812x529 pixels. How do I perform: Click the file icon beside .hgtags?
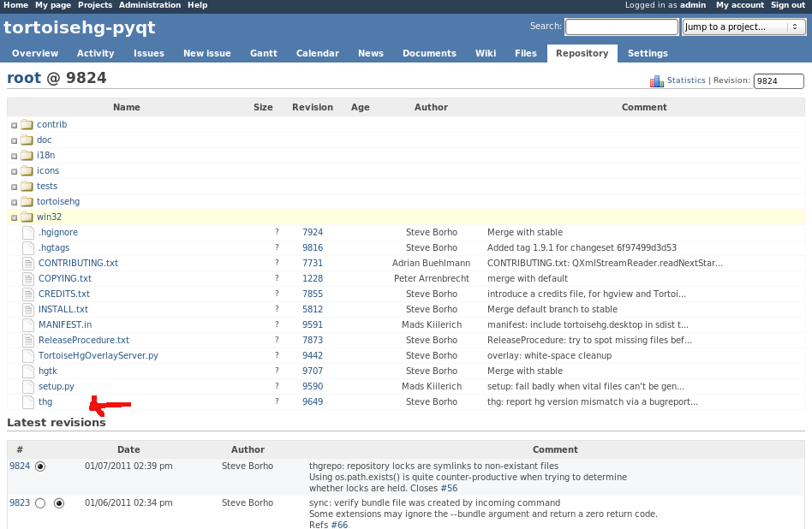click(x=28, y=248)
